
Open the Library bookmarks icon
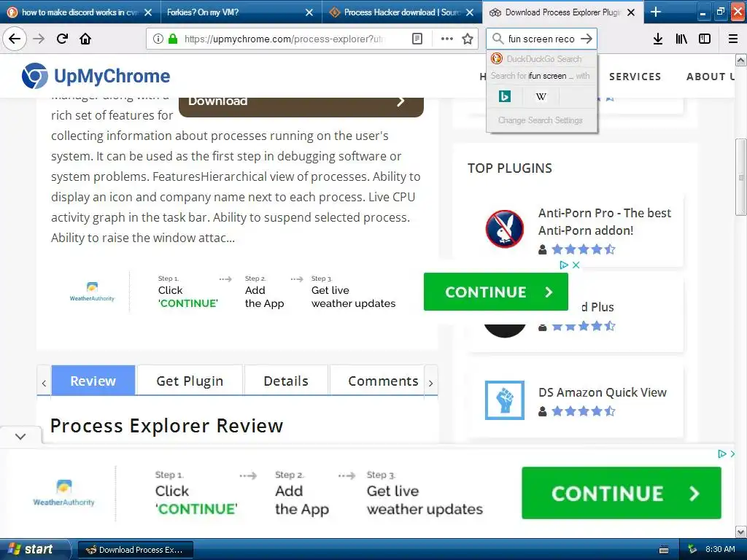click(x=681, y=39)
